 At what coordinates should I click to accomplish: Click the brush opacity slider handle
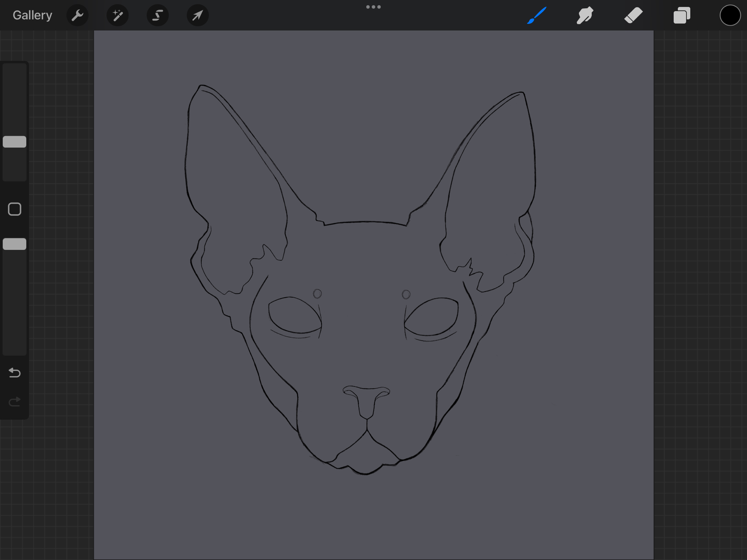(15, 244)
